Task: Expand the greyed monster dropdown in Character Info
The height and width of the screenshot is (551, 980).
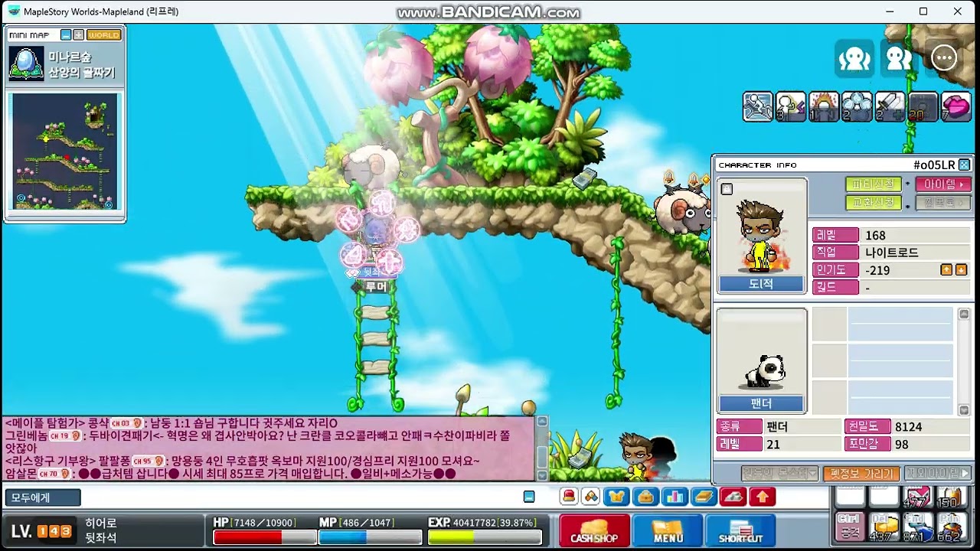Action: point(780,474)
